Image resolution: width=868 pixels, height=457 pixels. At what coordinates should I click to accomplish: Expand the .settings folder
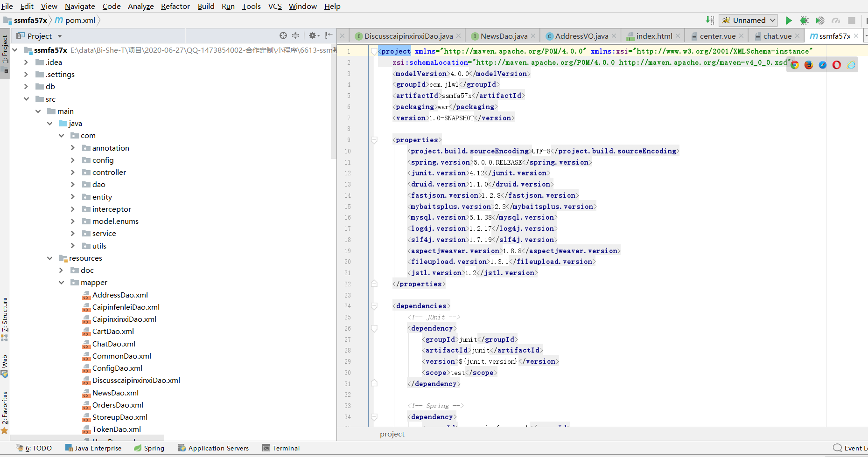click(26, 74)
